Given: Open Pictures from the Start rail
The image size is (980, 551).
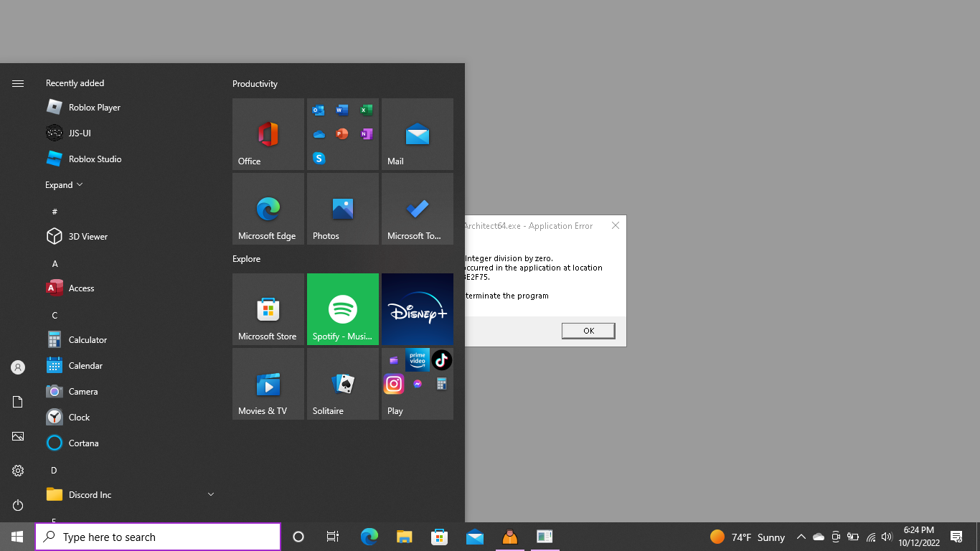Looking at the screenshot, I should [18, 436].
